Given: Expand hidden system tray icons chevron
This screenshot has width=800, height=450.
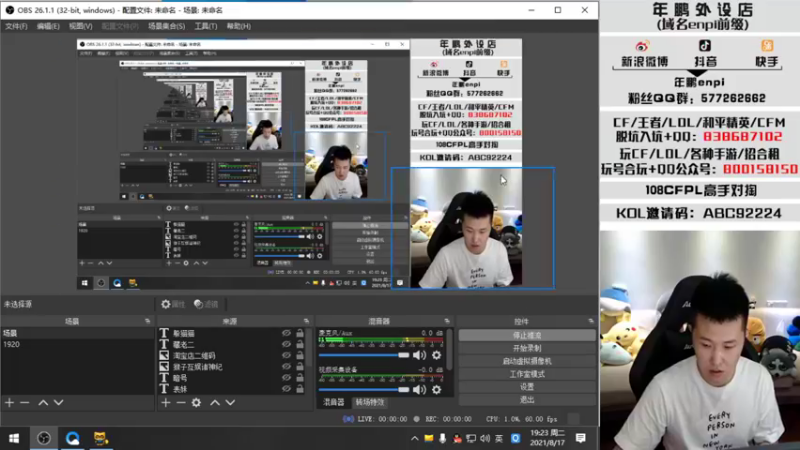Looking at the screenshot, I should 415,438.
